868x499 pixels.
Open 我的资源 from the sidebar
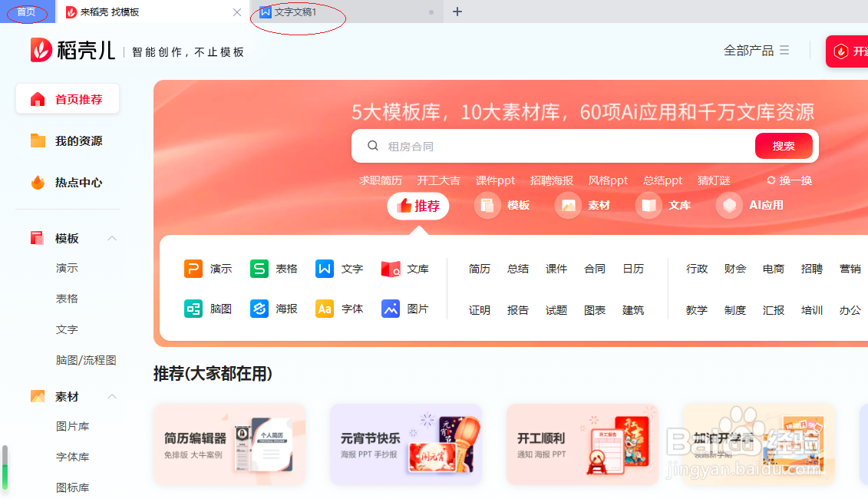point(68,140)
